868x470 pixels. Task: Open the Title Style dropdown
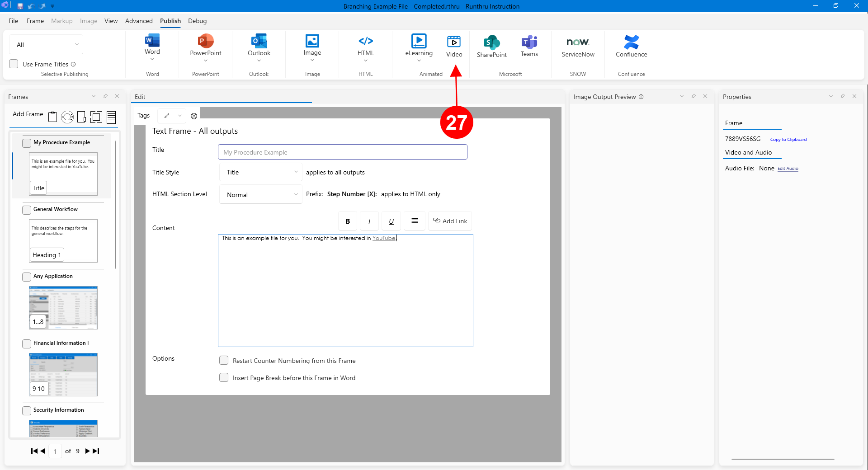[261, 172]
